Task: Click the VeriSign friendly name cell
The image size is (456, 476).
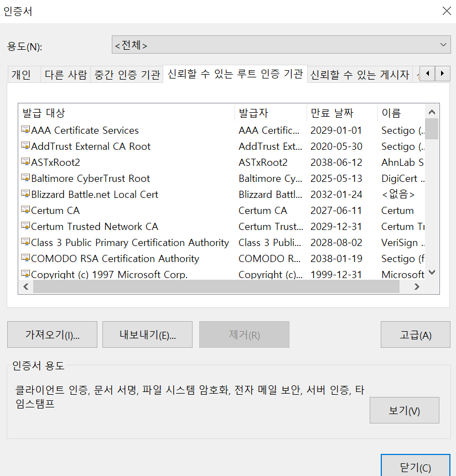Action: coord(402,243)
